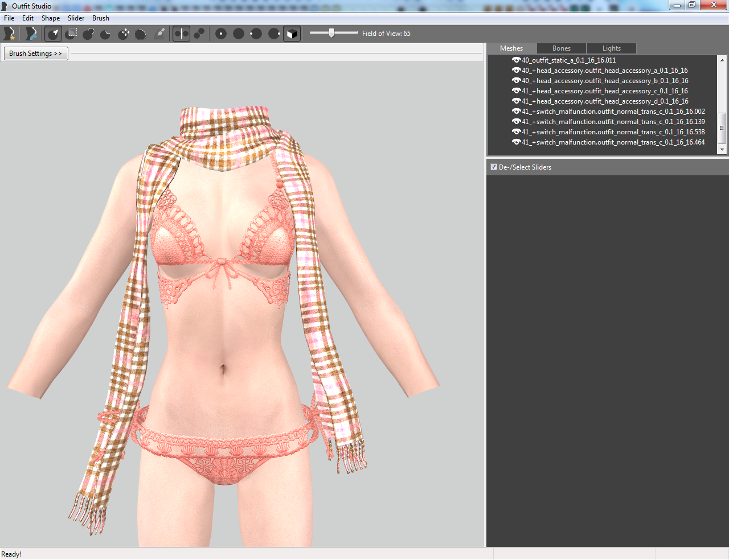Image resolution: width=729 pixels, height=560 pixels.
Task: Expand the Brush Settings panel
Action: (x=36, y=53)
